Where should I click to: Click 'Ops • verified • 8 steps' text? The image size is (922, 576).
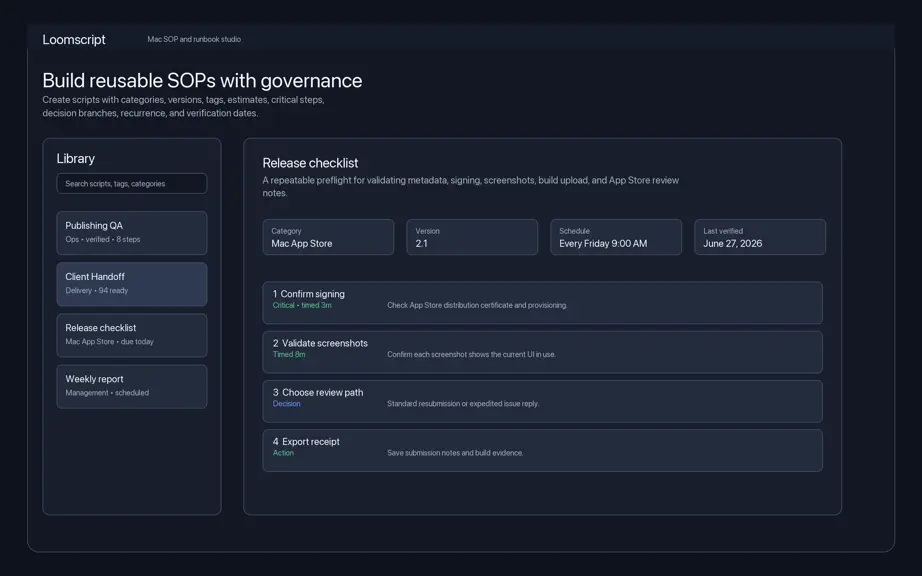point(103,239)
